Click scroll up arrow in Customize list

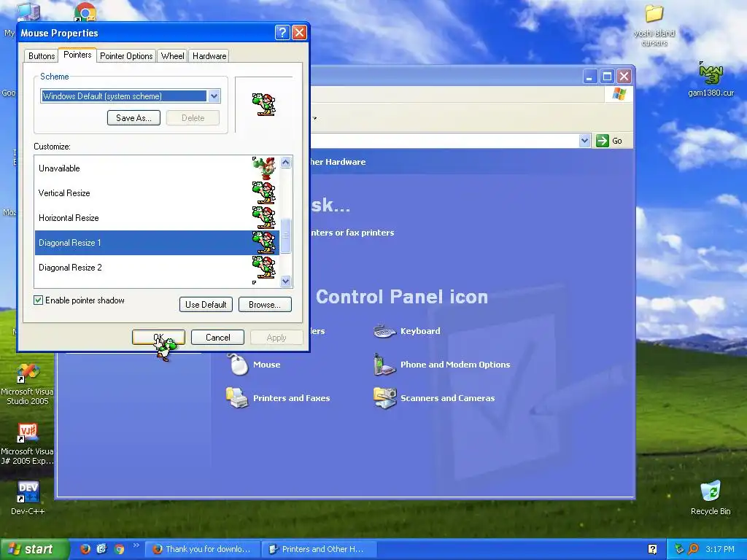[286, 163]
